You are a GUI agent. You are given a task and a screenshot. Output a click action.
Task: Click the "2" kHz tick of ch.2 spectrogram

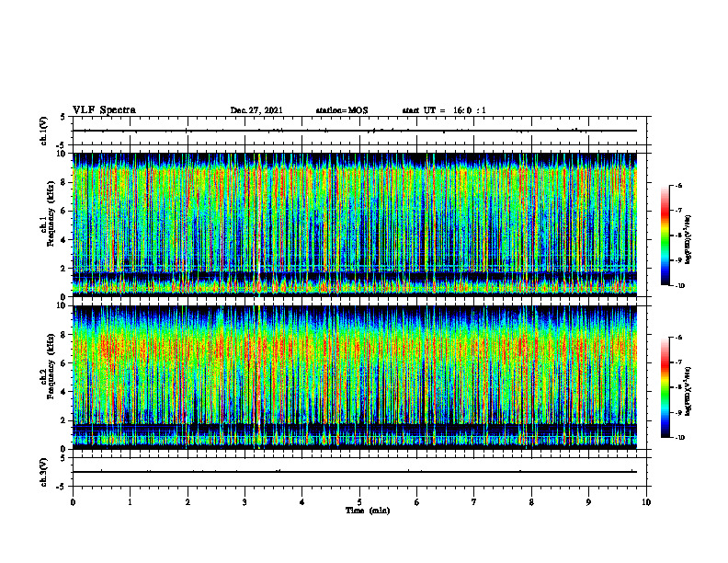[63, 420]
